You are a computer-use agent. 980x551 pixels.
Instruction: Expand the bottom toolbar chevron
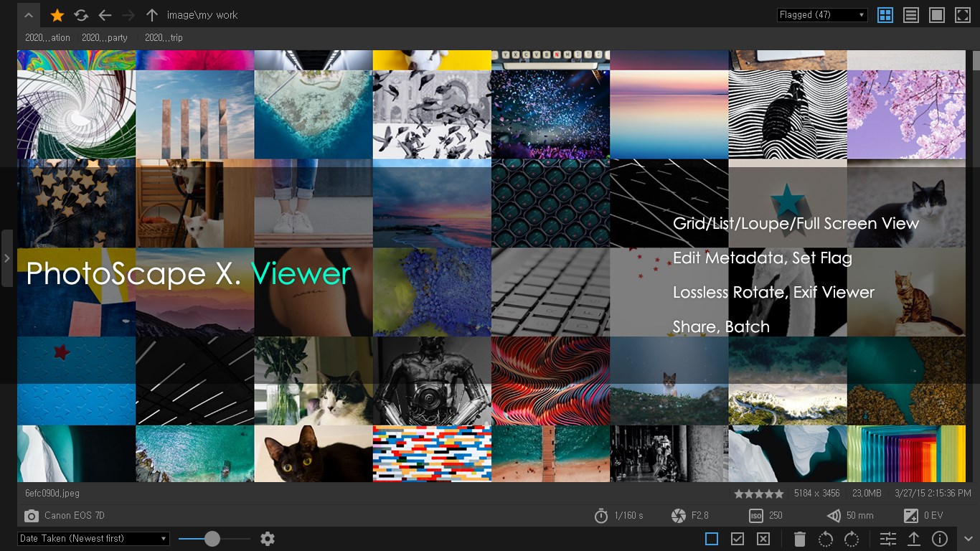[x=969, y=538]
